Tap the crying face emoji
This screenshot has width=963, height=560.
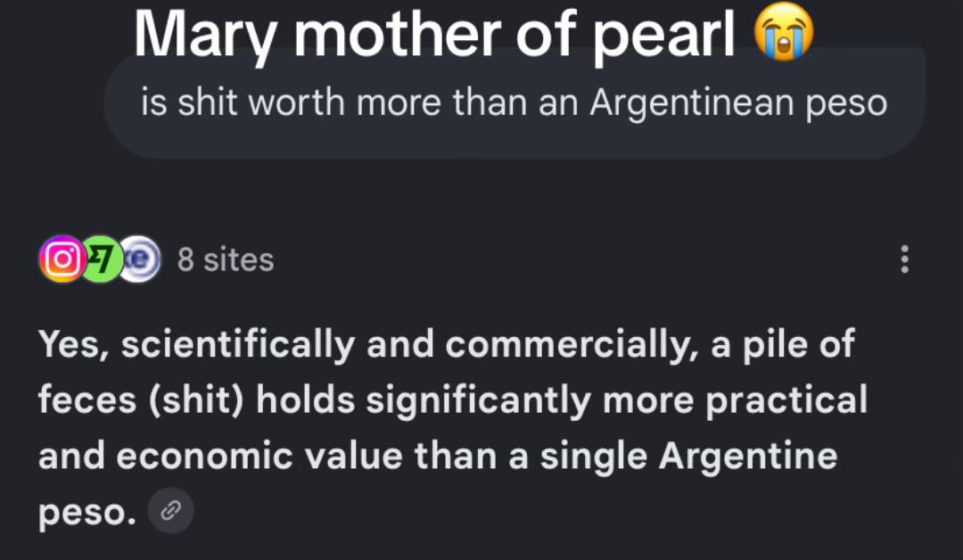(x=784, y=31)
